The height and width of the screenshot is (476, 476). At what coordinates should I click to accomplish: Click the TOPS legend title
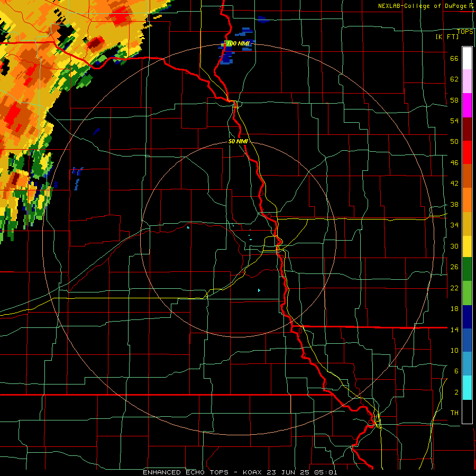(465, 31)
